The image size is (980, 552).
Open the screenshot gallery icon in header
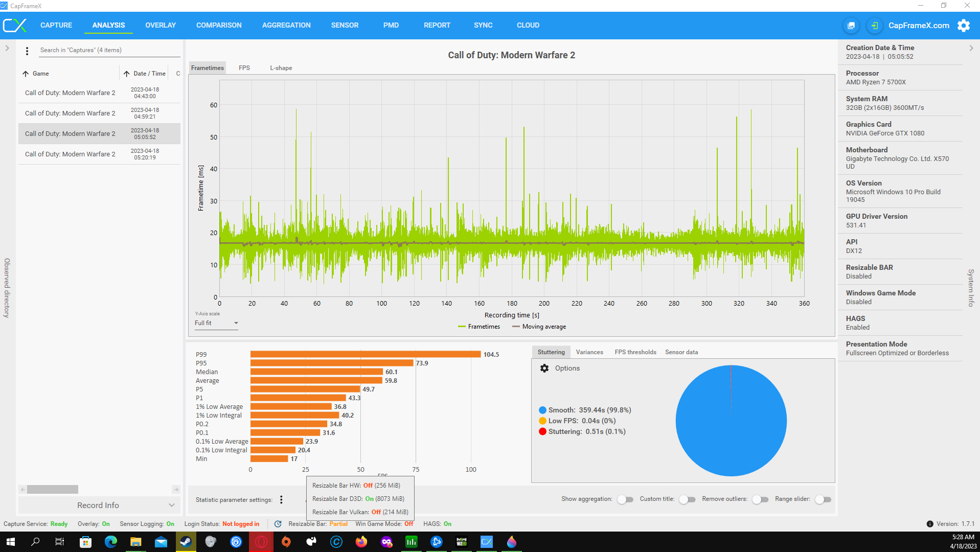tap(851, 26)
